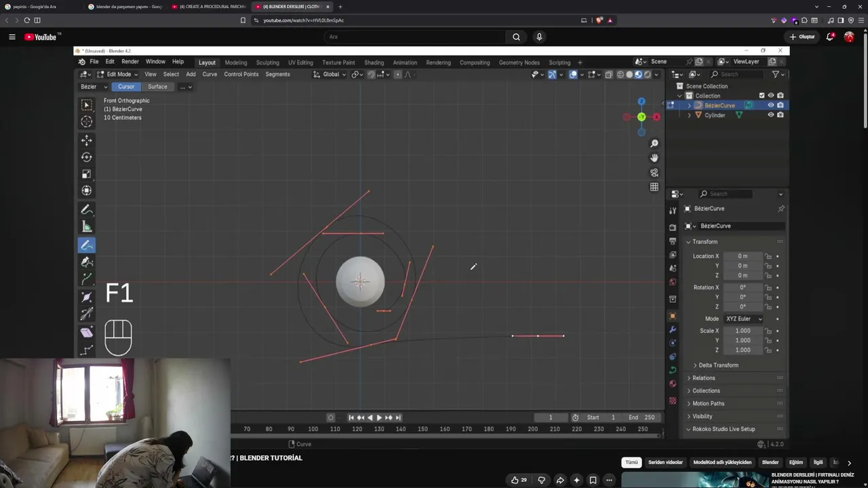Select the Extrude curve tool
The image size is (868, 488).
pos(87,279)
